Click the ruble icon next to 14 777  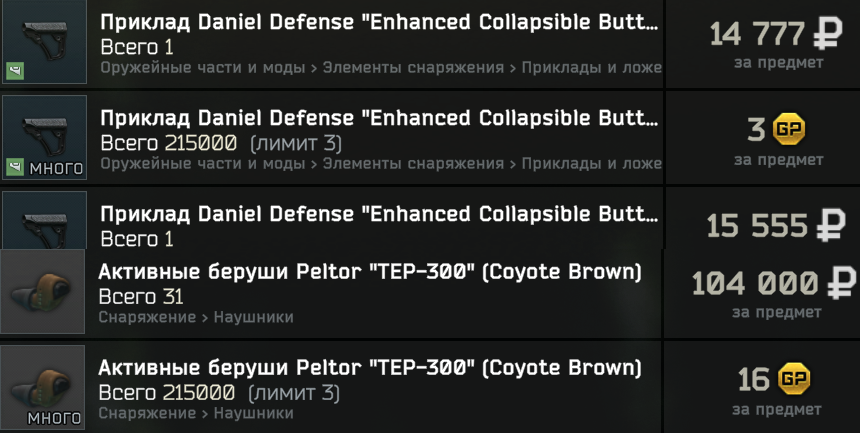point(827,35)
